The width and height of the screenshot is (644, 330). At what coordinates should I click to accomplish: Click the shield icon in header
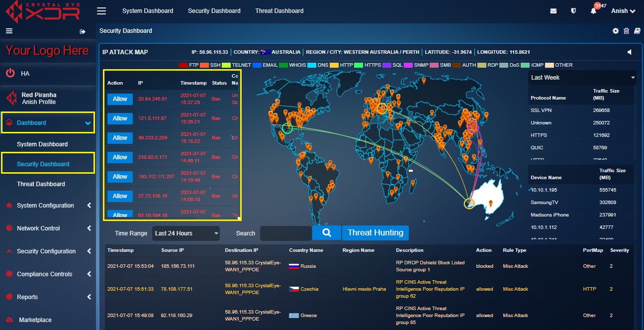tap(573, 11)
